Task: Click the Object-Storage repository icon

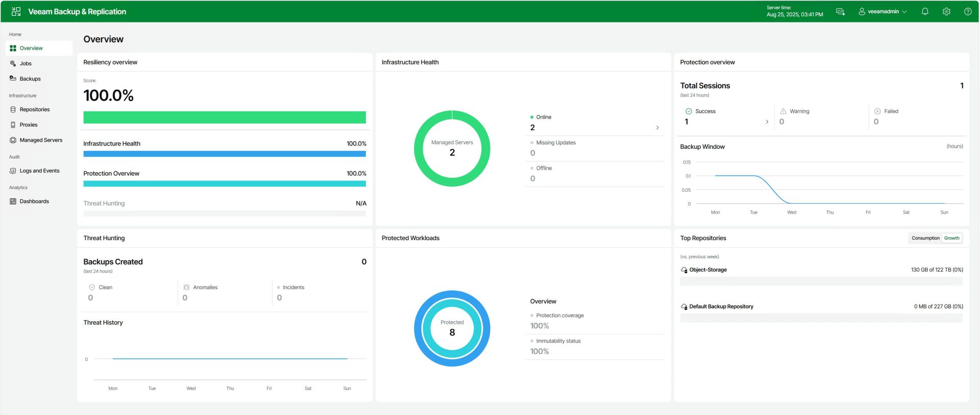Action: tap(684, 270)
